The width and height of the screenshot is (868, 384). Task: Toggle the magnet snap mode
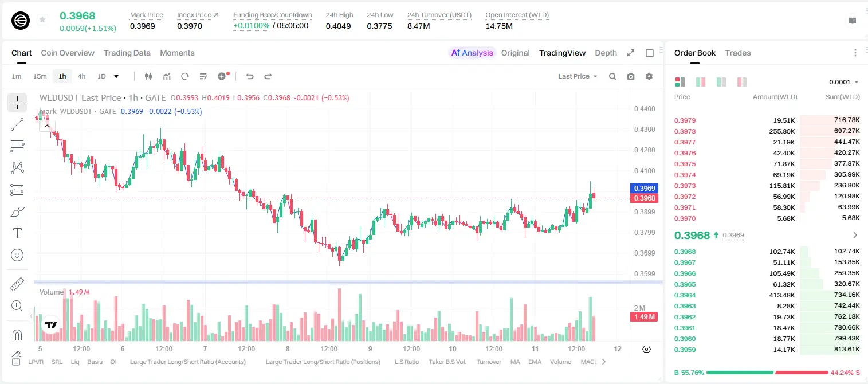pos(17,335)
